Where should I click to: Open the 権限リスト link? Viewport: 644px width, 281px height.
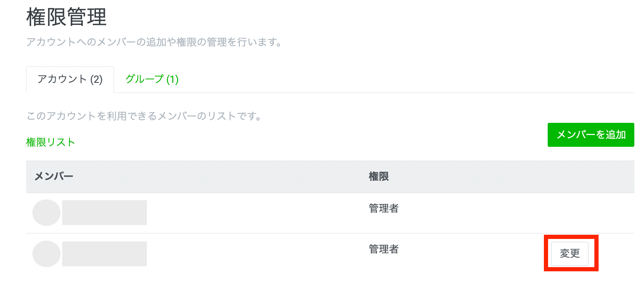tap(50, 142)
